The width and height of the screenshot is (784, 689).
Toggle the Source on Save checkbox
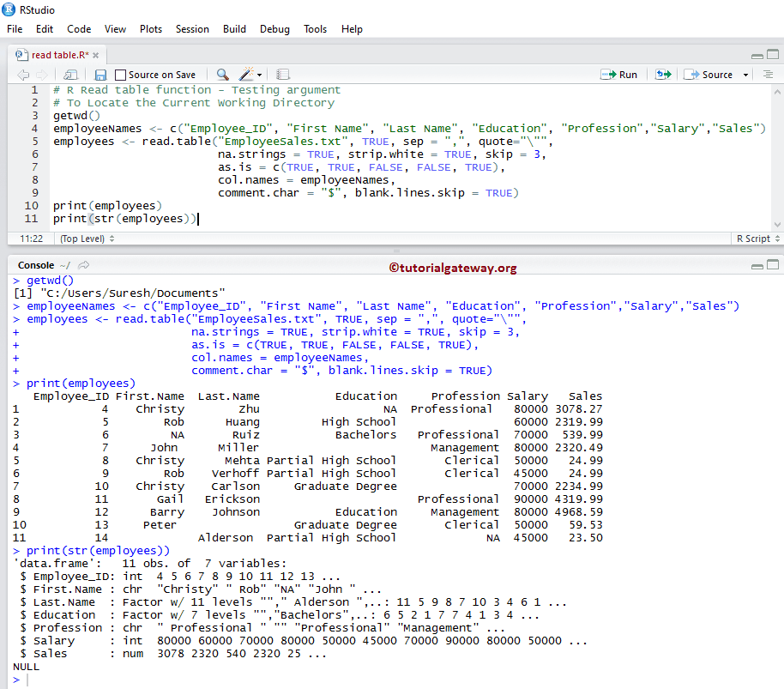[x=121, y=75]
